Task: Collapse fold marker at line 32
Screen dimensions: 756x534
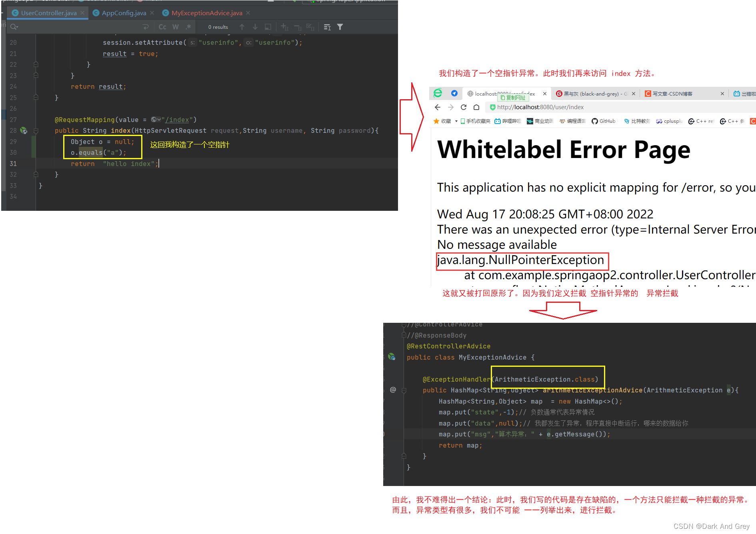Action: (36, 174)
